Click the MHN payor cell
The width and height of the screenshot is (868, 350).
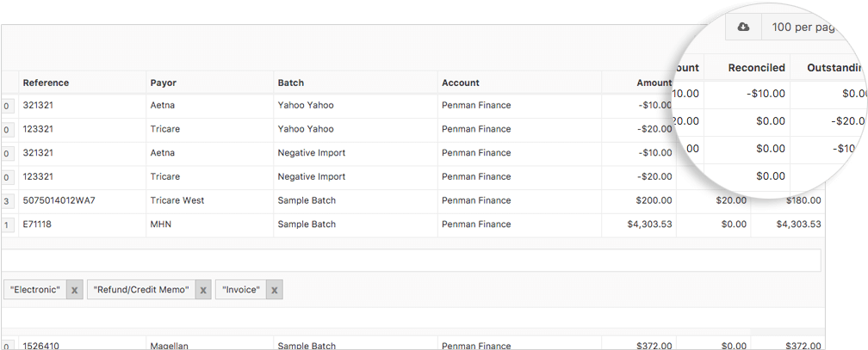tap(161, 224)
